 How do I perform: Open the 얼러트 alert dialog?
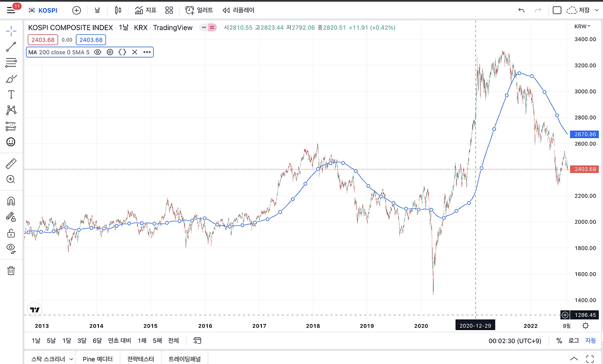tap(199, 10)
